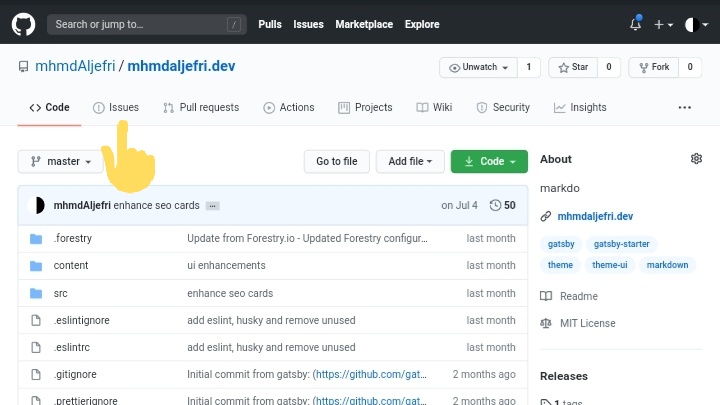Open the green Code download dropdown

tap(489, 162)
